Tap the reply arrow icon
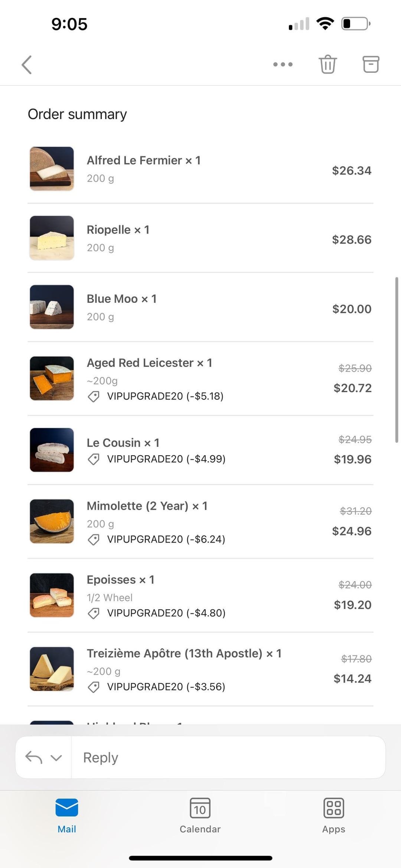This screenshot has width=401, height=868. (33, 757)
